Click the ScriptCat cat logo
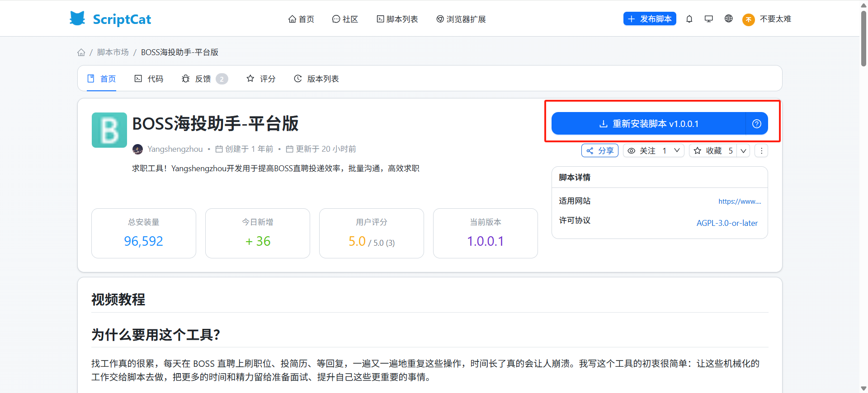This screenshot has height=393, width=868. click(x=77, y=19)
